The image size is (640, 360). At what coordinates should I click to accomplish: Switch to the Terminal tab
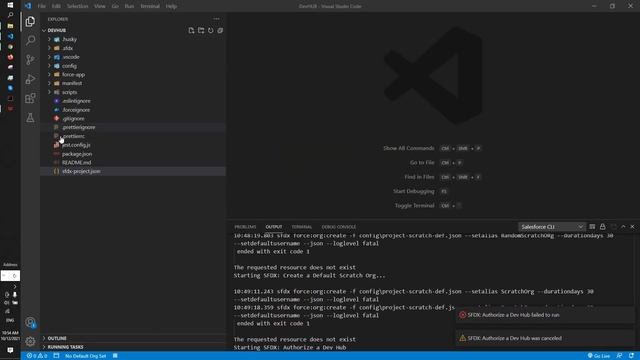[x=302, y=227]
